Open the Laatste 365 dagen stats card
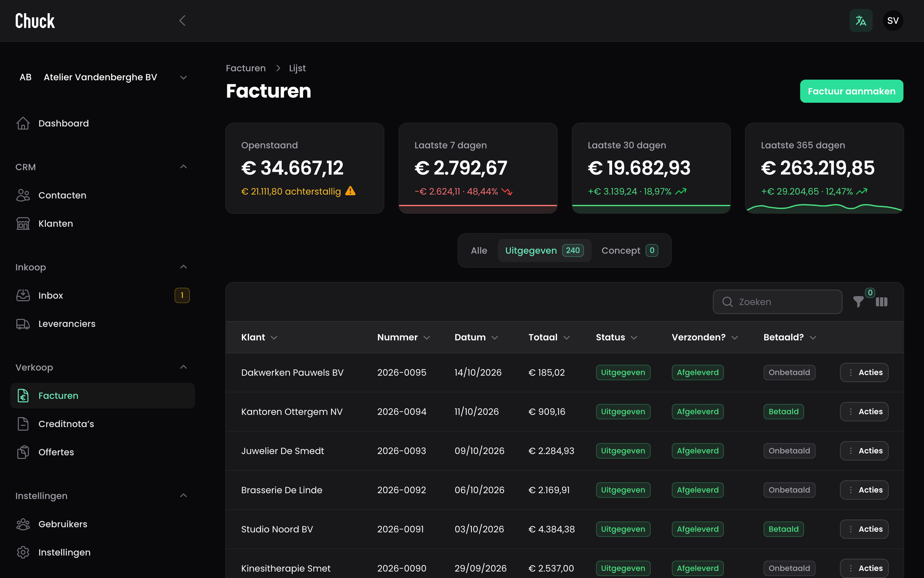The height and width of the screenshot is (578, 924). tap(824, 168)
